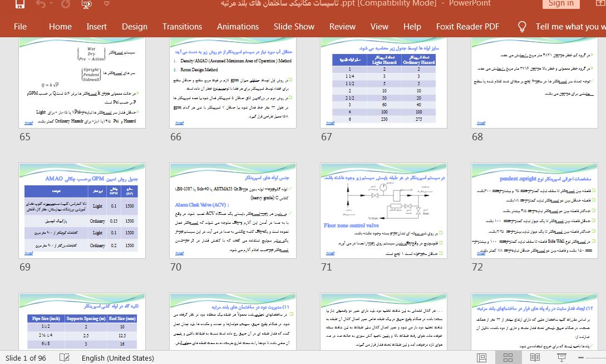Open the Transitions tab
Image resolution: width=606 pixels, height=364 pixels.
(182, 27)
